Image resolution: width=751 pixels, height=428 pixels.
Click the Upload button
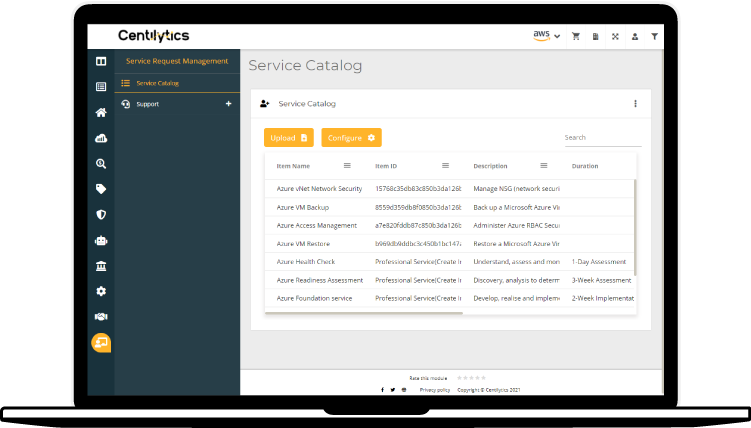pyautogui.click(x=289, y=138)
